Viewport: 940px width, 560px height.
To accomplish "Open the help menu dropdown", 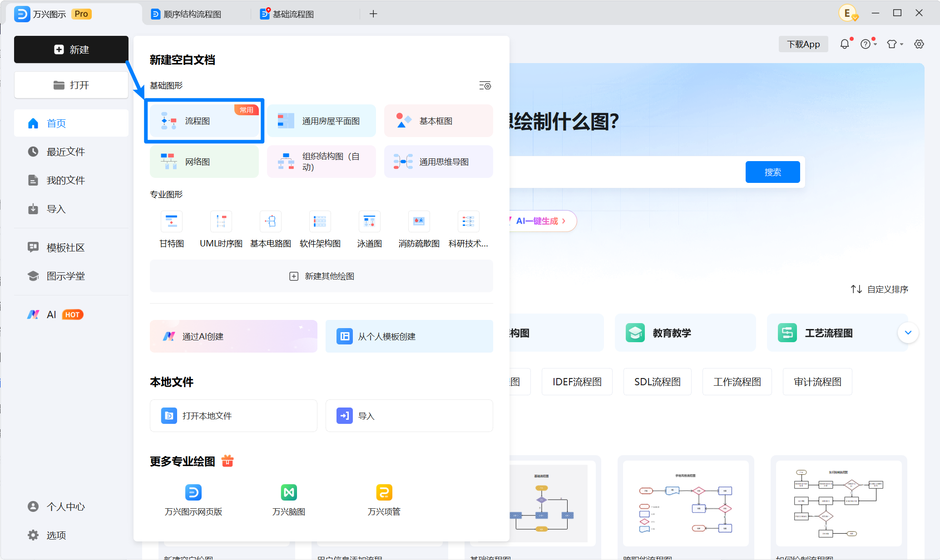I will click(x=868, y=44).
